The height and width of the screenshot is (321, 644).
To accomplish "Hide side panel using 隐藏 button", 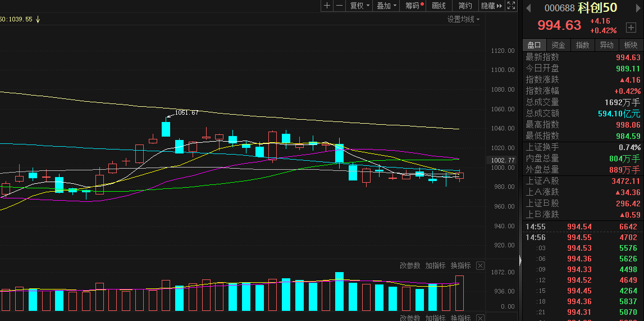I will point(491,6).
